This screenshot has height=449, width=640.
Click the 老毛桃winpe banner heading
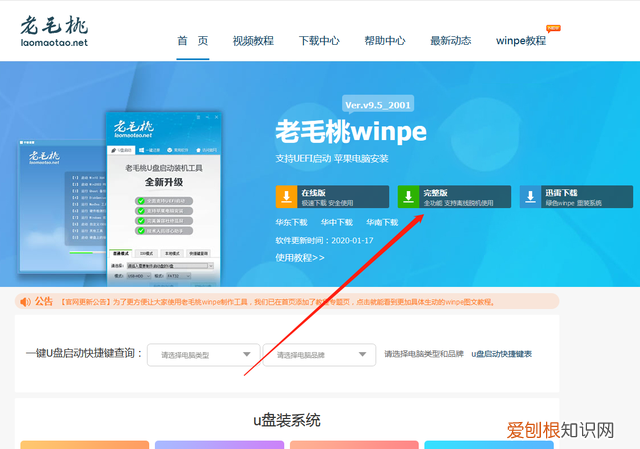(x=351, y=131)
